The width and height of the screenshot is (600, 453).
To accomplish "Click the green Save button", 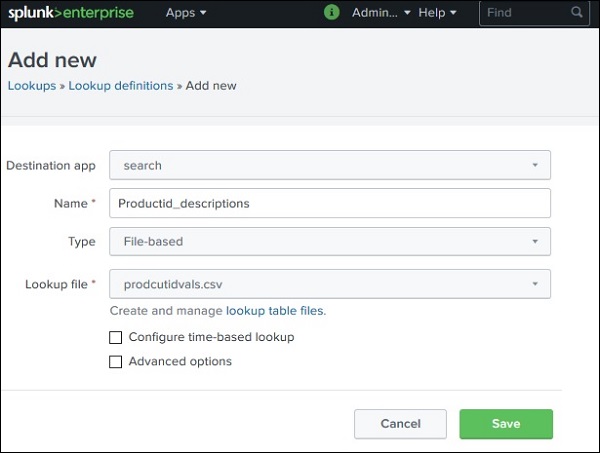I will [506, 424].
